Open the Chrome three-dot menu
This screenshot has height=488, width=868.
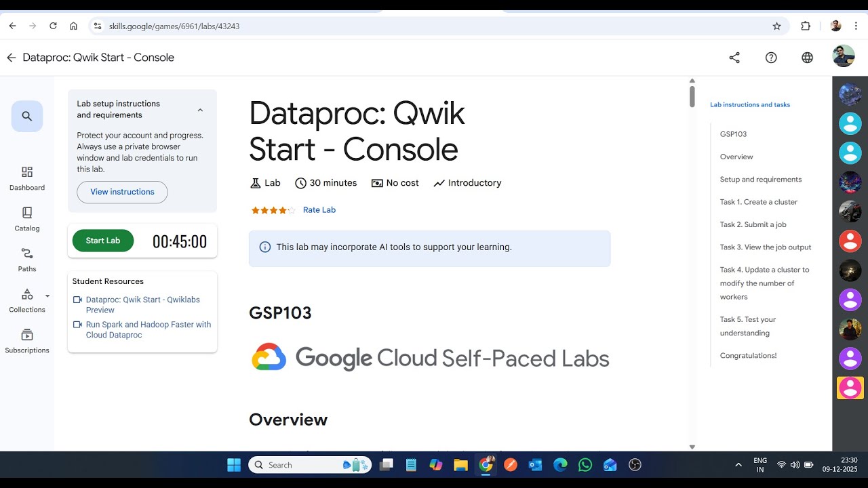coord(857,26)
